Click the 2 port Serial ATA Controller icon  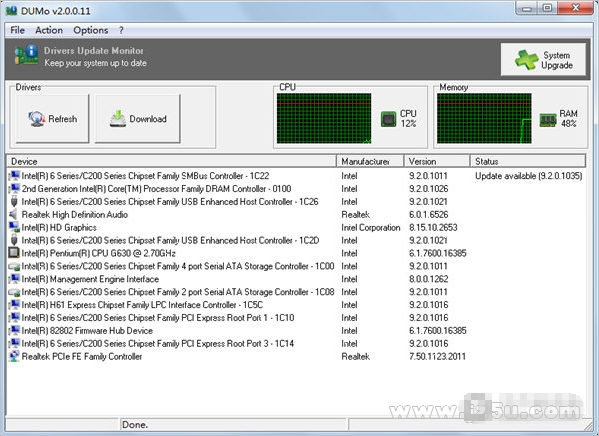click(x=14, y=292)
